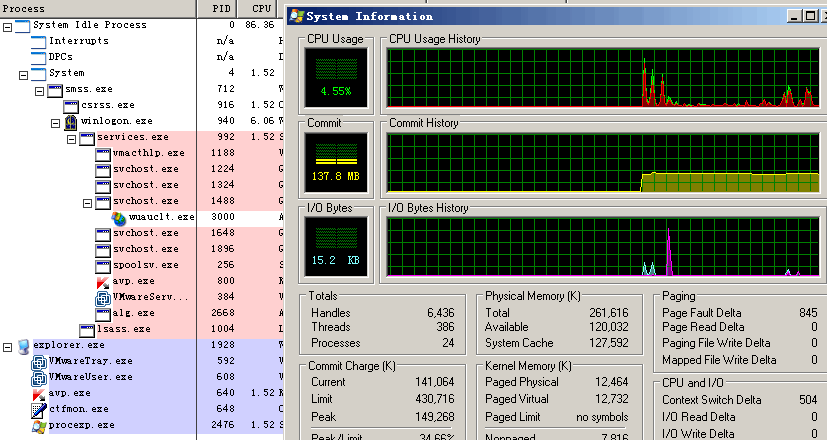Click the System Information window title icon

[295, 16]
